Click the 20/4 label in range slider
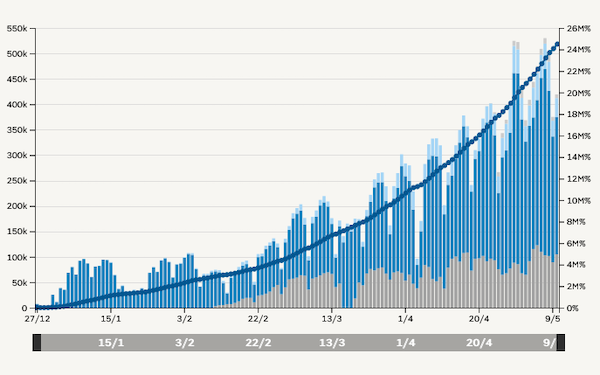 pos(479,342)
